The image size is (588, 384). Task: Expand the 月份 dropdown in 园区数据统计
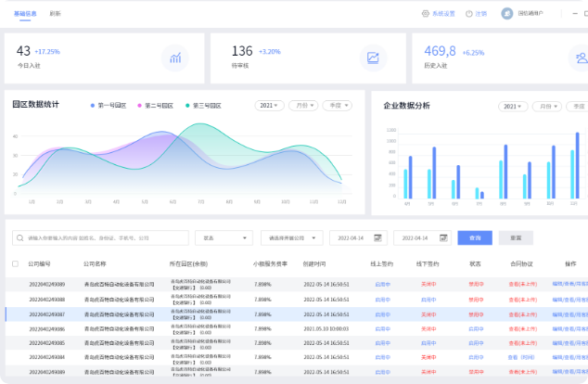302,106
